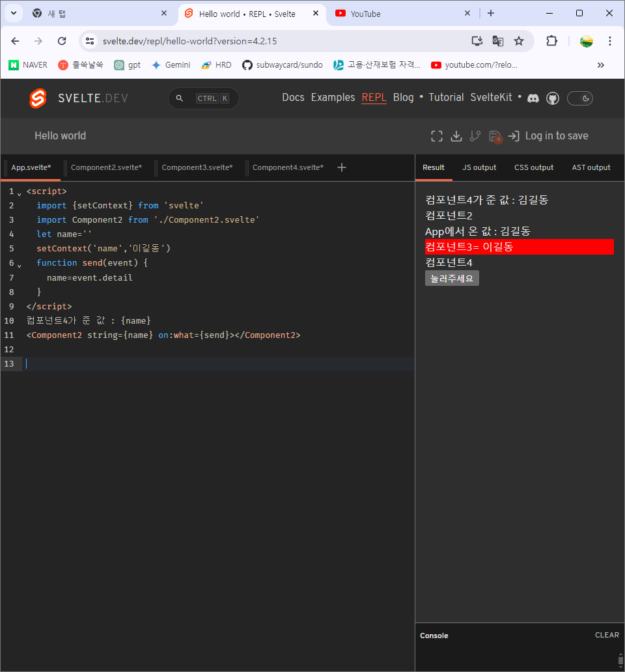Click the install app icon in address bar

click(477, 41)
